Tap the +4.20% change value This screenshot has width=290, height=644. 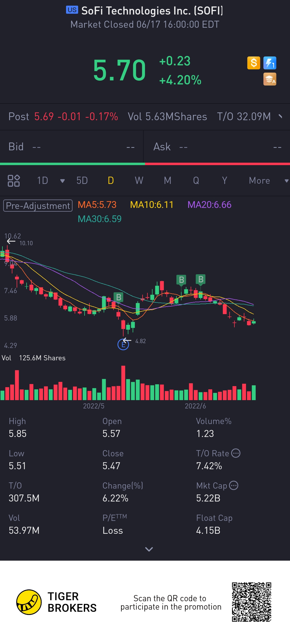pos(180,80)
